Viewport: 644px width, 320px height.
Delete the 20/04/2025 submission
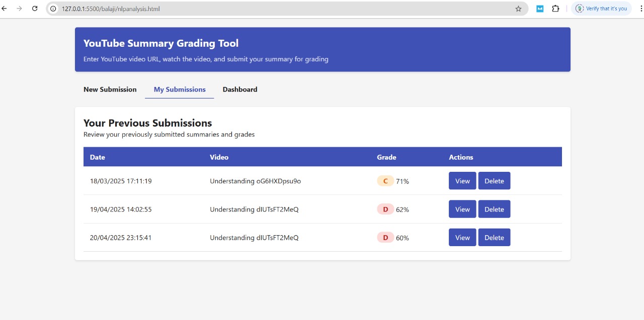494,238
